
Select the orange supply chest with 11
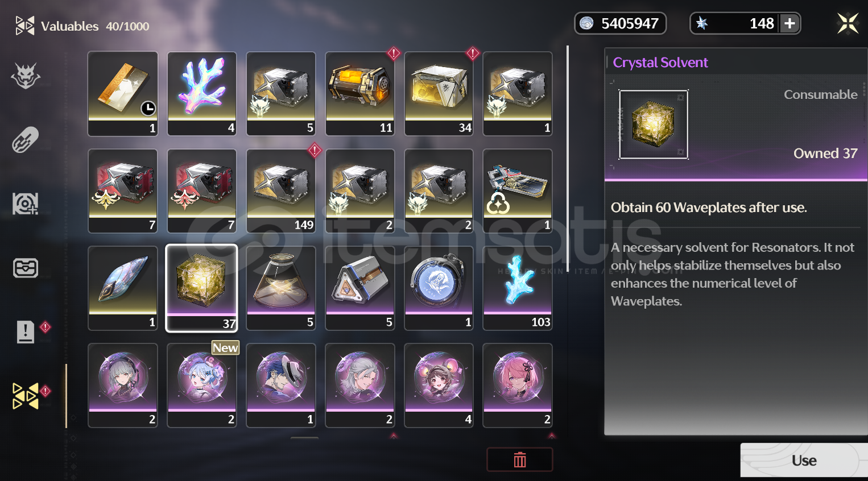tap(359, 94)
